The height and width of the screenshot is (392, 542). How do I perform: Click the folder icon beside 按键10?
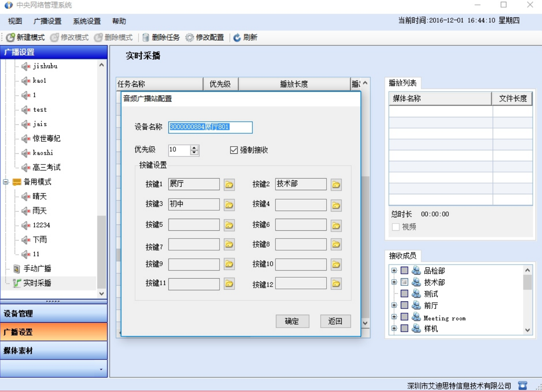tap(336, 264)
